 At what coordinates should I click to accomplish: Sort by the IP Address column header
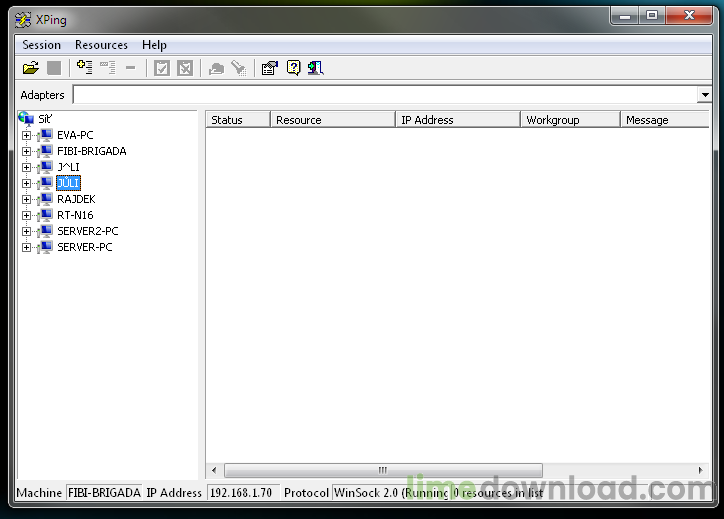458,120
